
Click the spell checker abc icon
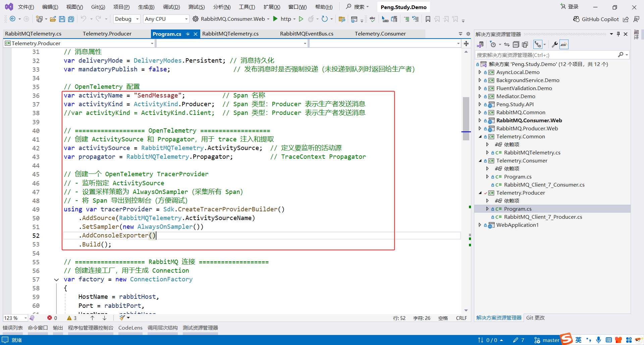(x=372, y=19)
